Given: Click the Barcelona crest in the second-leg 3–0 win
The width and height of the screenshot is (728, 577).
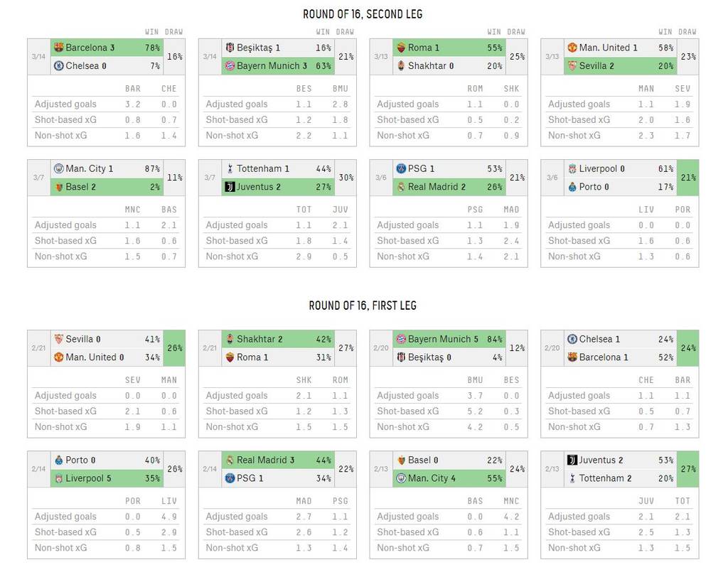Looking at the screenshot, I should tap(58, 48).
